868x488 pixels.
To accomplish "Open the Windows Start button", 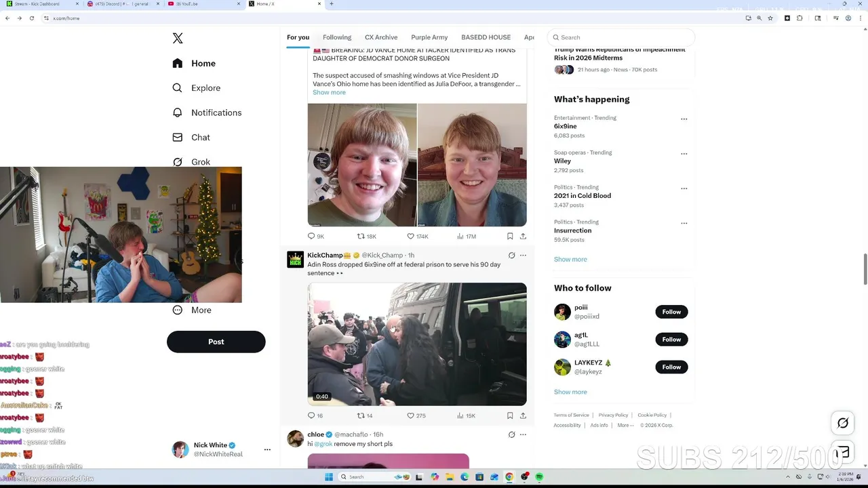I will click(x=329, y=477).
